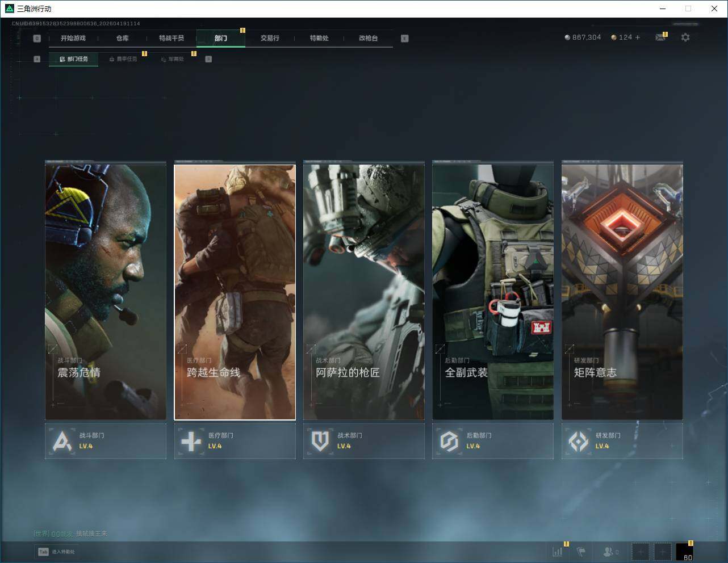The width and height of the screenshot is (728, 563).
Task: Minimize the 三角洲行动 window
Action: point(662,9)
